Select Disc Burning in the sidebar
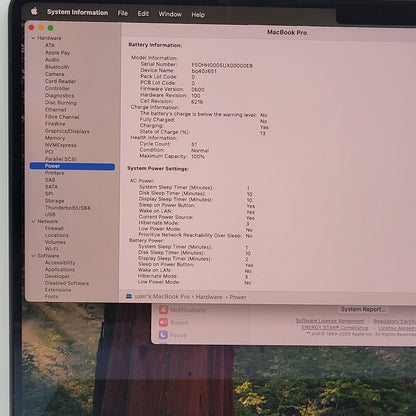The width and height of the screenshot is (416, 416). [x=60, y=103]
